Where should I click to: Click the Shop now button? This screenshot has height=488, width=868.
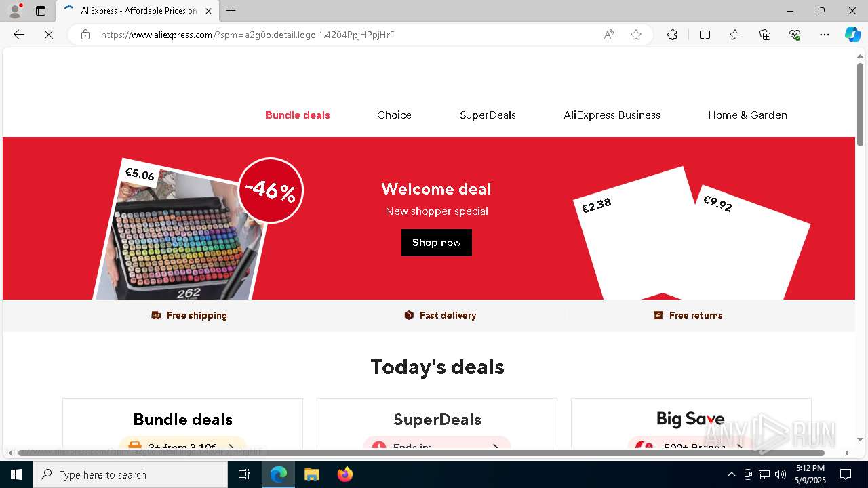[437, 243]
